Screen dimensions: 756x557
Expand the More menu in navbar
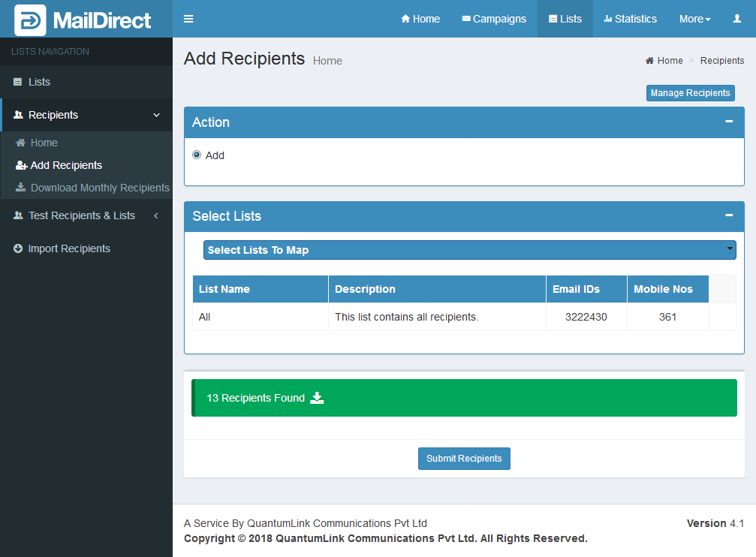[x=694, y=19]
